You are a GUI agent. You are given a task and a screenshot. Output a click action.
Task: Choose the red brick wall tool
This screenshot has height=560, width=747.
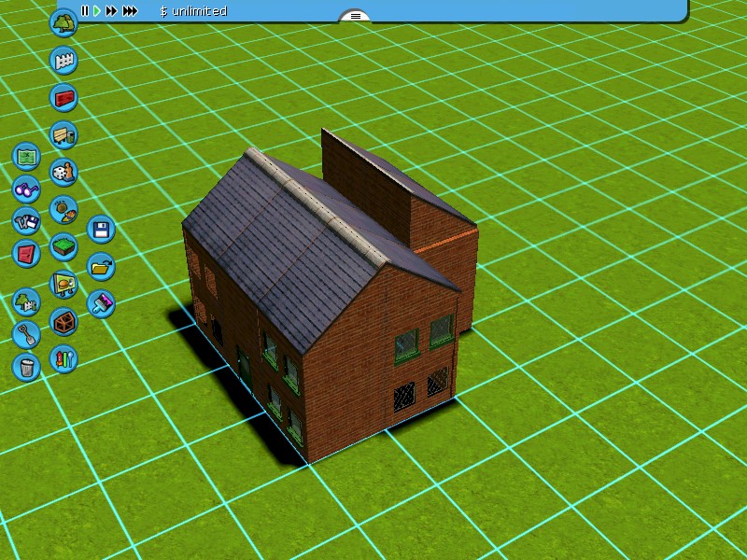63,97
